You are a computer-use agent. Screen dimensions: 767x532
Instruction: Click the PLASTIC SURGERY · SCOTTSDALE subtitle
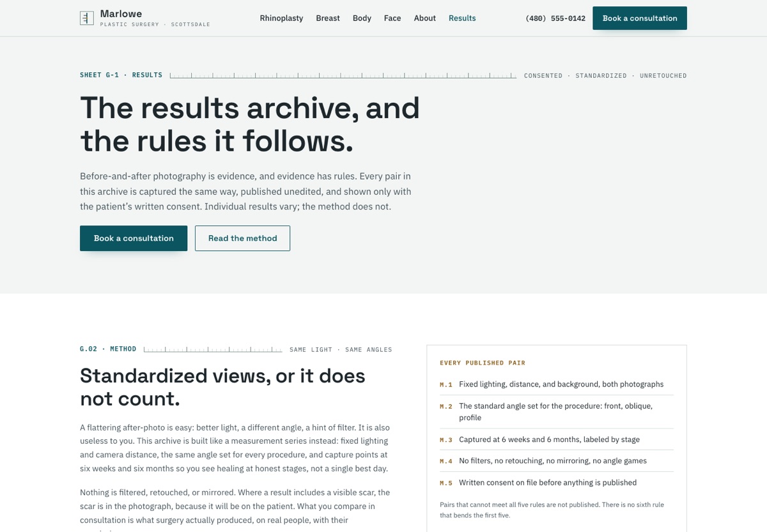tap(155, 24)
